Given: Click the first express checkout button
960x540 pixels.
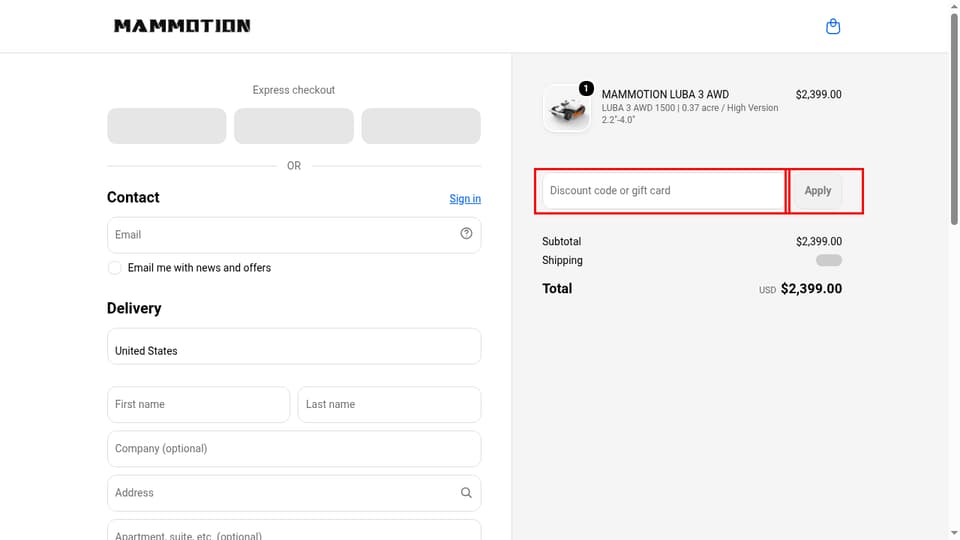Looking at the screenshot, I should click(167, 126).
